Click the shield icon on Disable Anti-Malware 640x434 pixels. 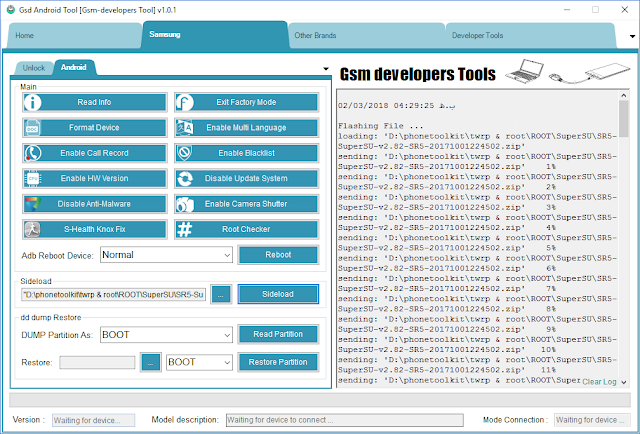point(33,204)
